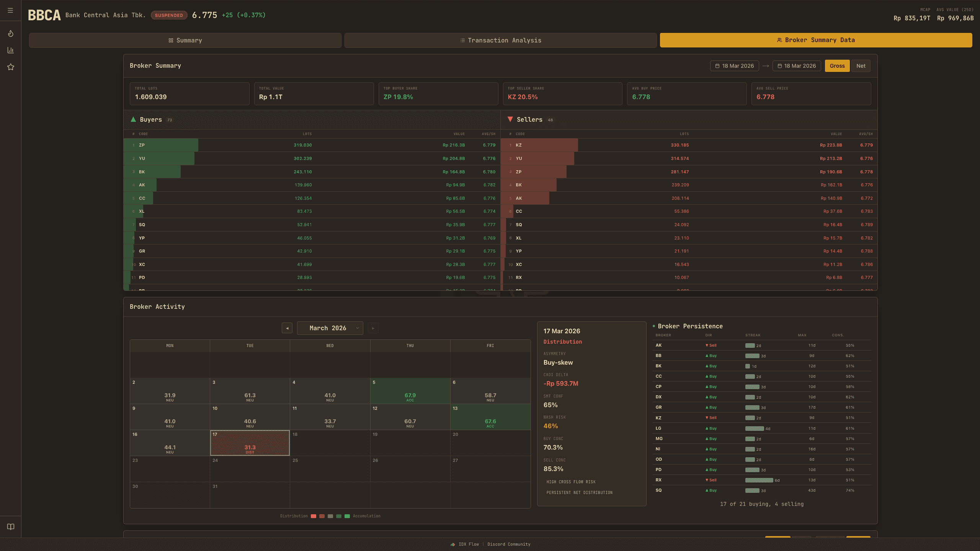The image size is (980, 551).
Task: Click the calendar icon on the start date field
Action: 718,65
